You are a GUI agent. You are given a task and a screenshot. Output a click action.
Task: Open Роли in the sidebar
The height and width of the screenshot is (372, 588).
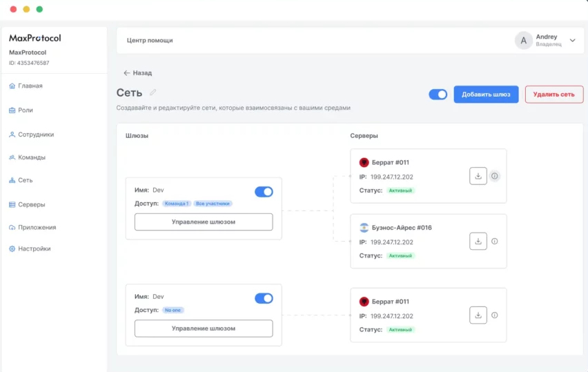26,110
